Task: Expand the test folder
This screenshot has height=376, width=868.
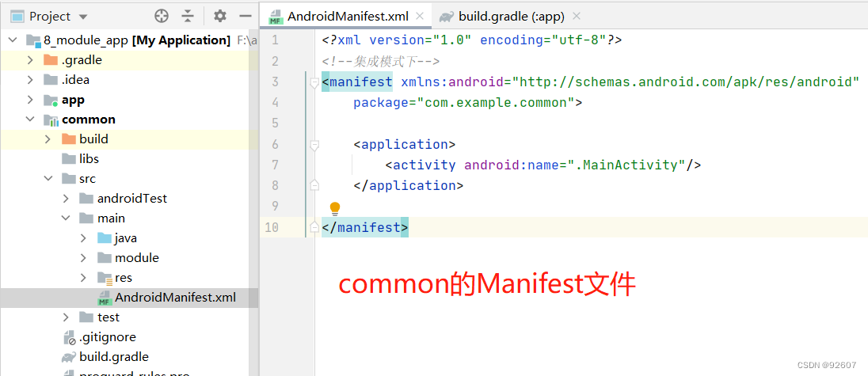Action: pyautogui.click(x=66, y=317)
